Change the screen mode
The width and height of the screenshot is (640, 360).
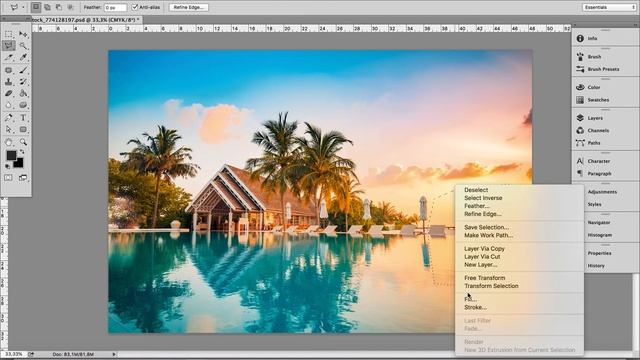23,178
